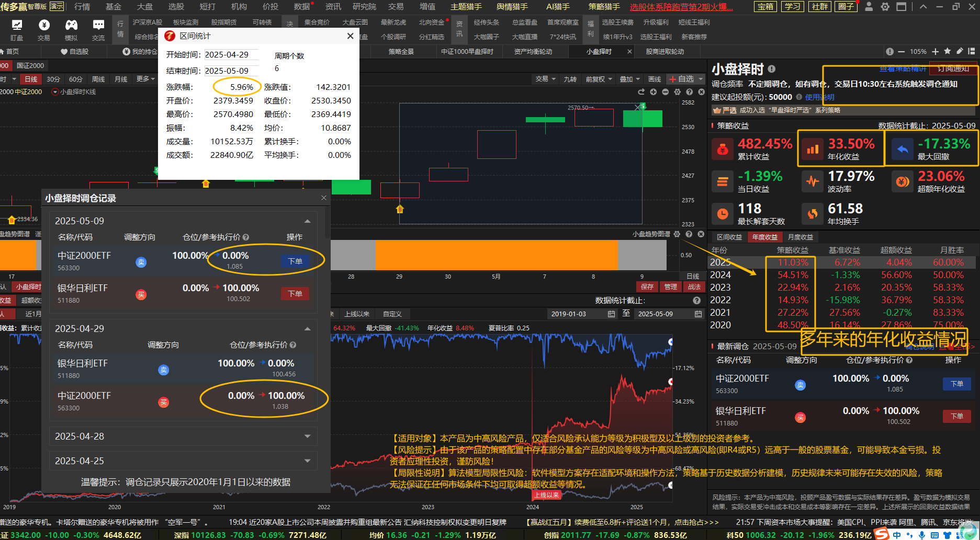The height and width of the screenshot is (540, 980).
Task: Click the star favorite icon beside 105% zoom
Action: 948,51
